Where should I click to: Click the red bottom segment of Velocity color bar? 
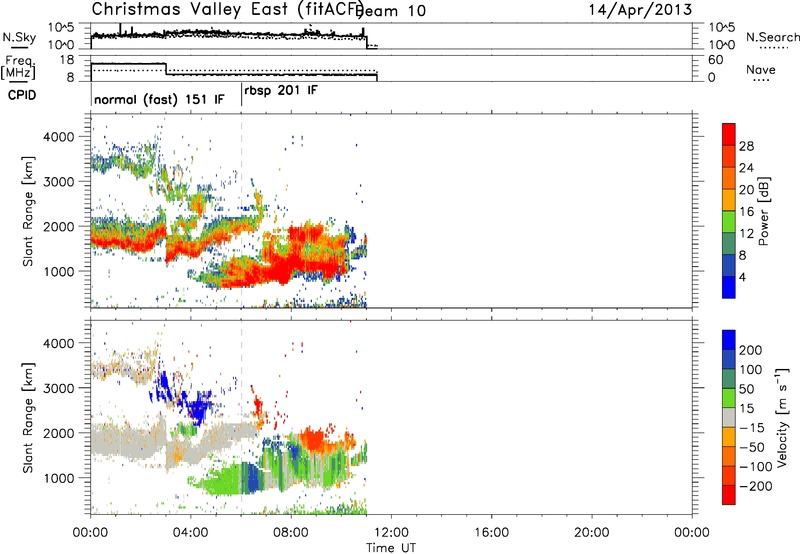[729, 495]
